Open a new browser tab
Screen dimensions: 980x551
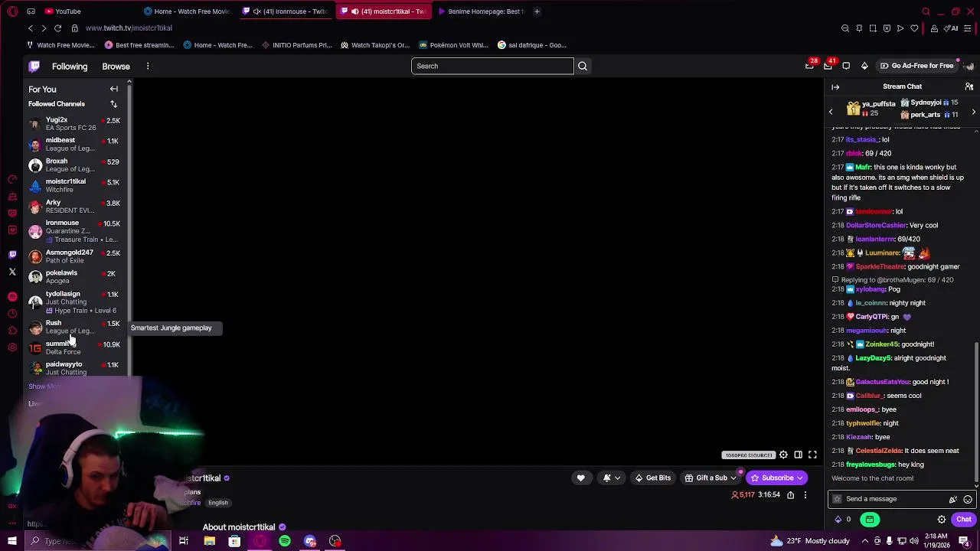pos(537,11)
